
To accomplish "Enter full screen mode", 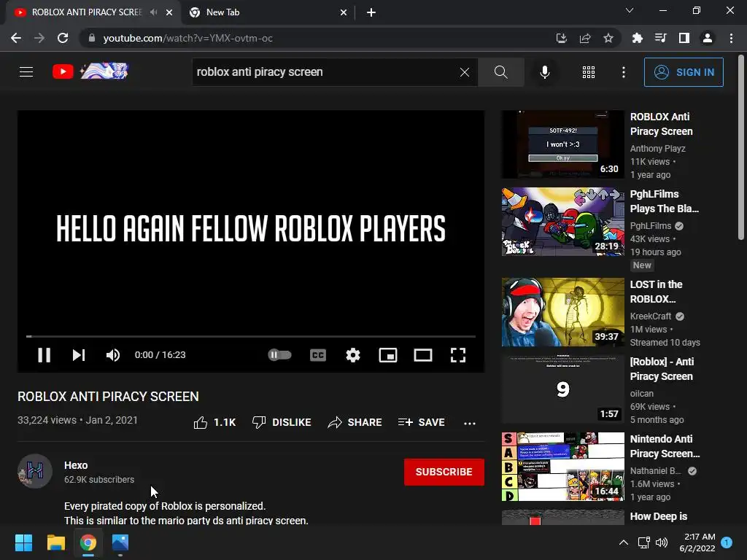I will coord(458,355).
